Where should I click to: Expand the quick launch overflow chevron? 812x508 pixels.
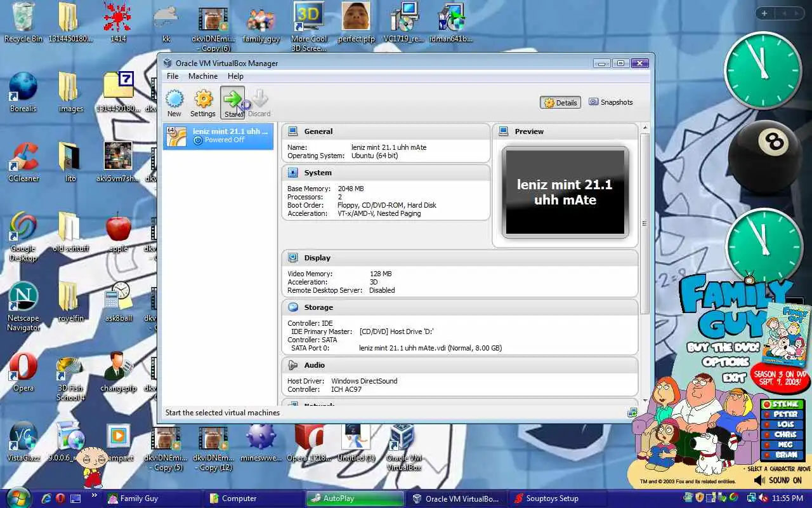95,495
